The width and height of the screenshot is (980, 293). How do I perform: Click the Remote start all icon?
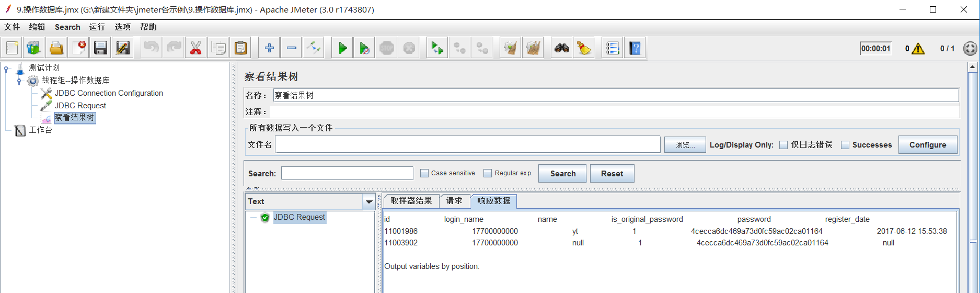click(437, 48)
